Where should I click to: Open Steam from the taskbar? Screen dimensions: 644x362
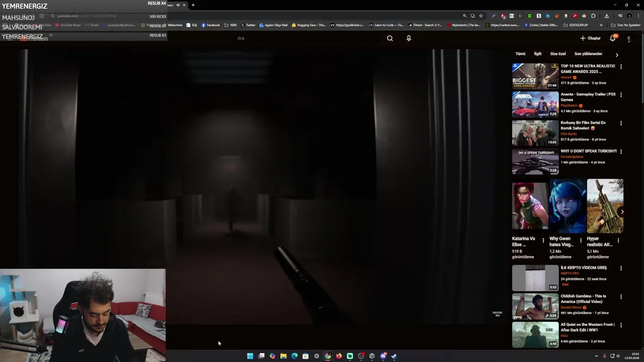coord(394,356)
